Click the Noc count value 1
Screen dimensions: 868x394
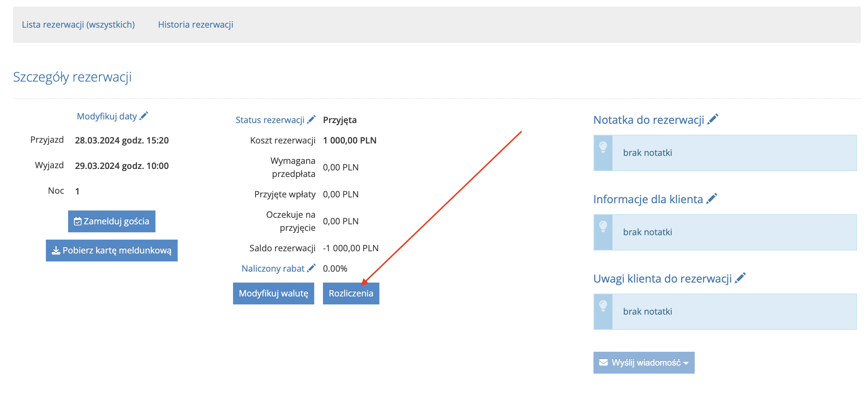coord(77,191)
